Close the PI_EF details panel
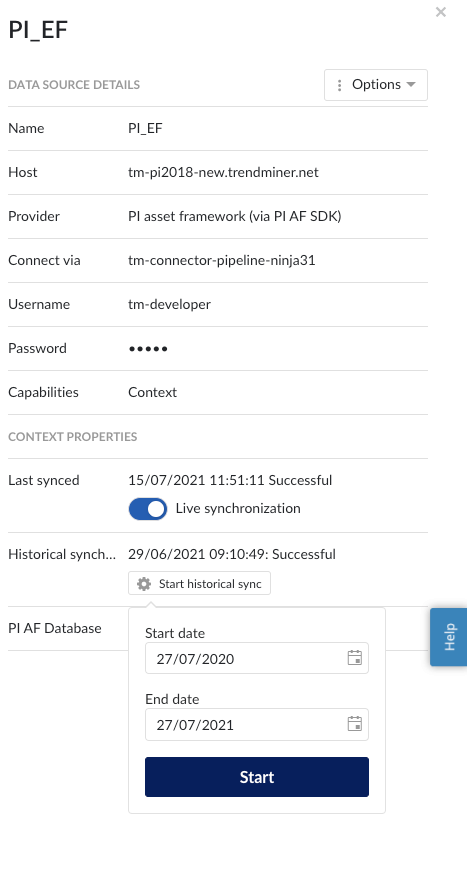This screenshot has height=885, width=467. (x=441, y=12)
